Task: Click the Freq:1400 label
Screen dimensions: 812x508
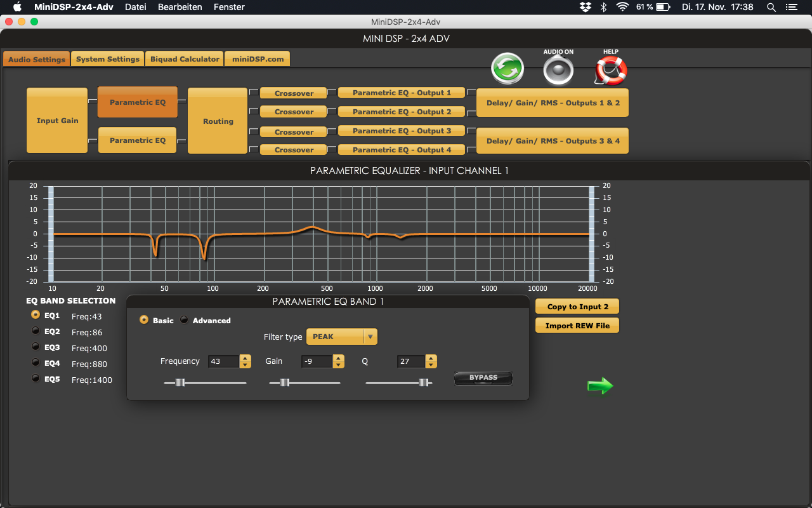Action: (x=92, y=380)
